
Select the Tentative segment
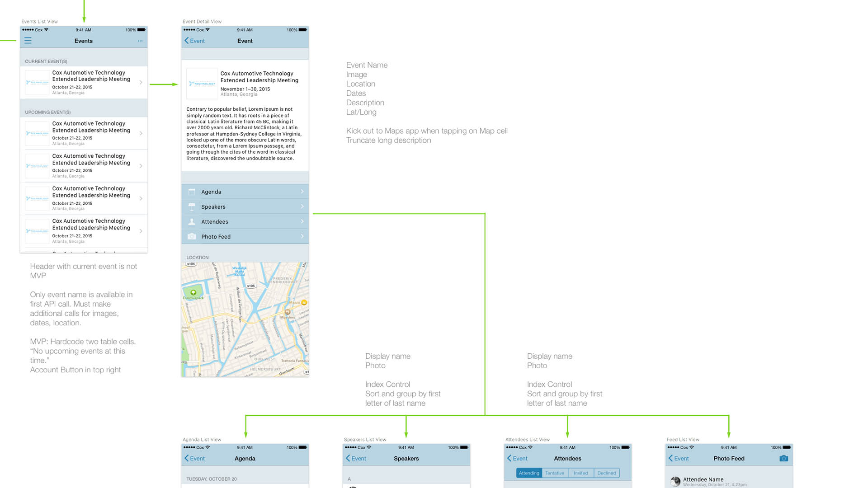coord(555,473)
